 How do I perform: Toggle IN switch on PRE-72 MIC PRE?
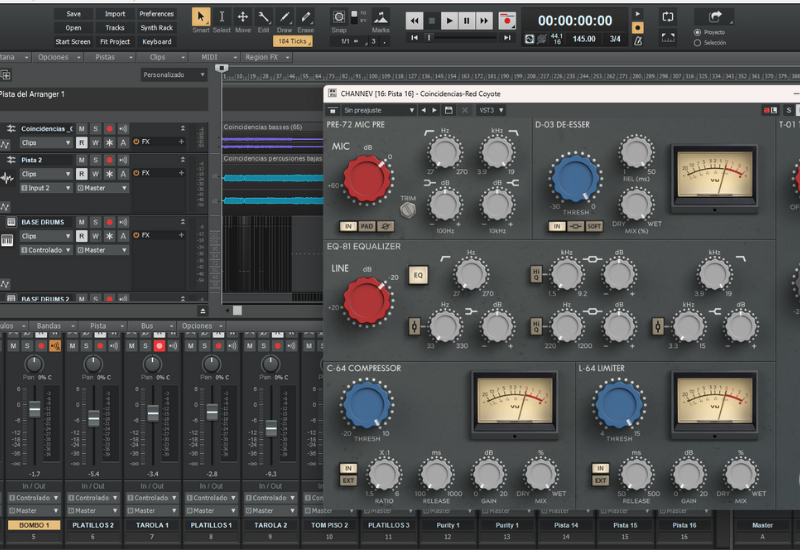348,226
